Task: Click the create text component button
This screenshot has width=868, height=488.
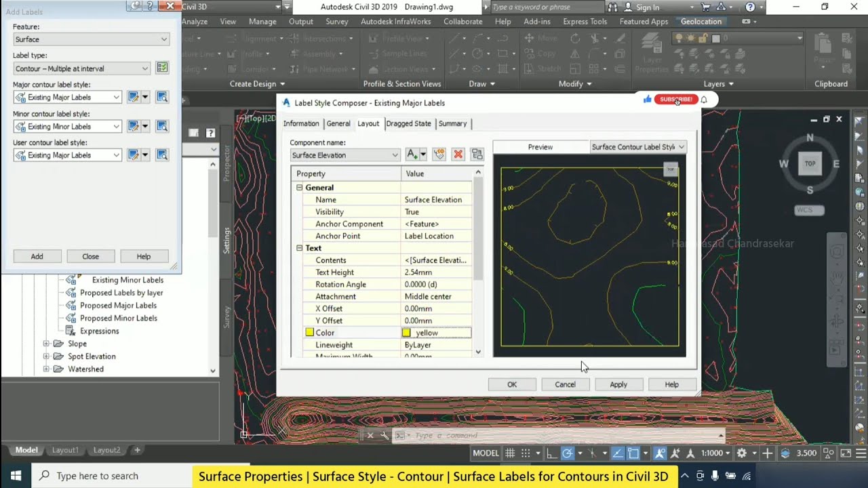Action: pos(412,155)
